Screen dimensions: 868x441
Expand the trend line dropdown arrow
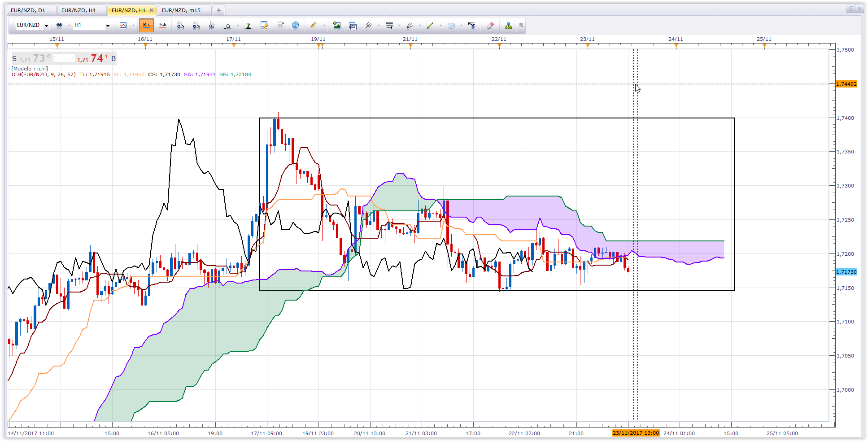tap(441, 25)
